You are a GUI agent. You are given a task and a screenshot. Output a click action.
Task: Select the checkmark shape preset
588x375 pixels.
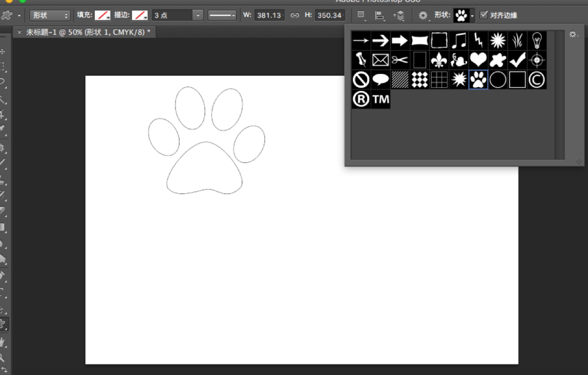[517, 60]
